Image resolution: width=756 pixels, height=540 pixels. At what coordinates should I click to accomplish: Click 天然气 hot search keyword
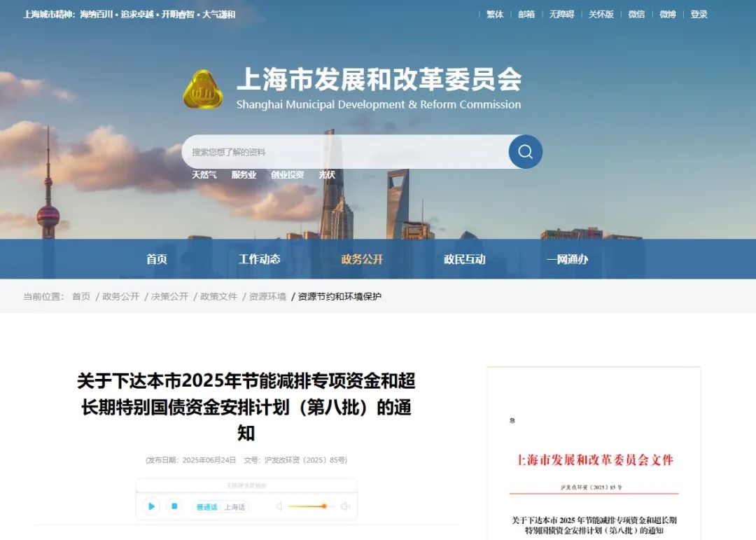point(204,175)
